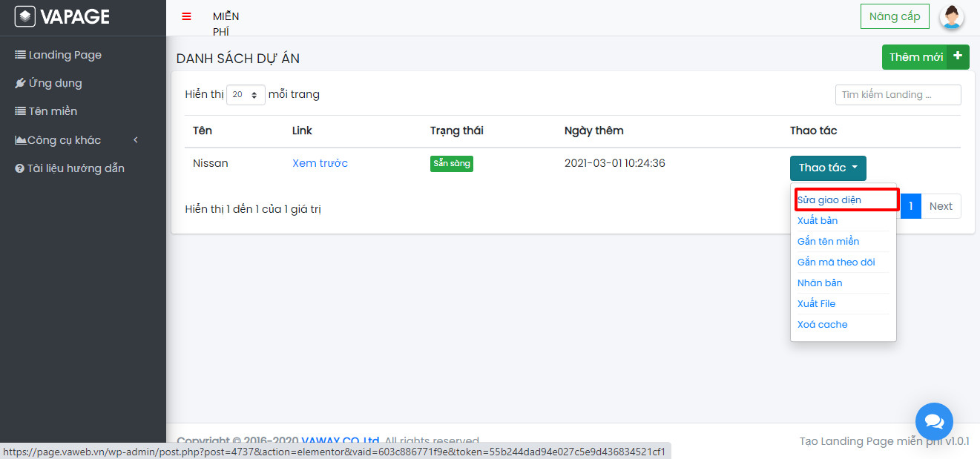This screenshot has width=980, height=459.
Task: Click the plus icon beside Thêm mới
Action: click(958, 56)
